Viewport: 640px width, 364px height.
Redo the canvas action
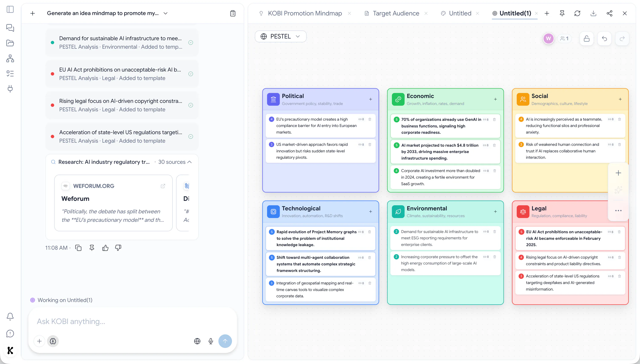(622, 39)
